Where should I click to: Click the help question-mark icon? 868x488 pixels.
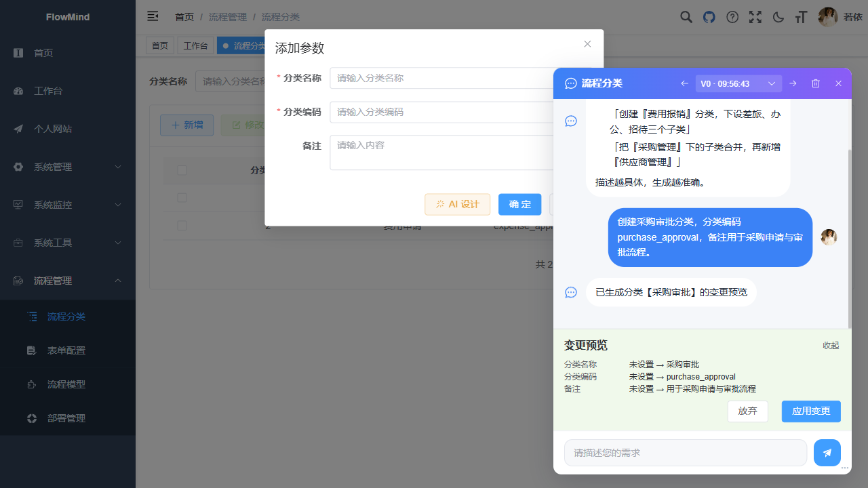tap(732, 17)
